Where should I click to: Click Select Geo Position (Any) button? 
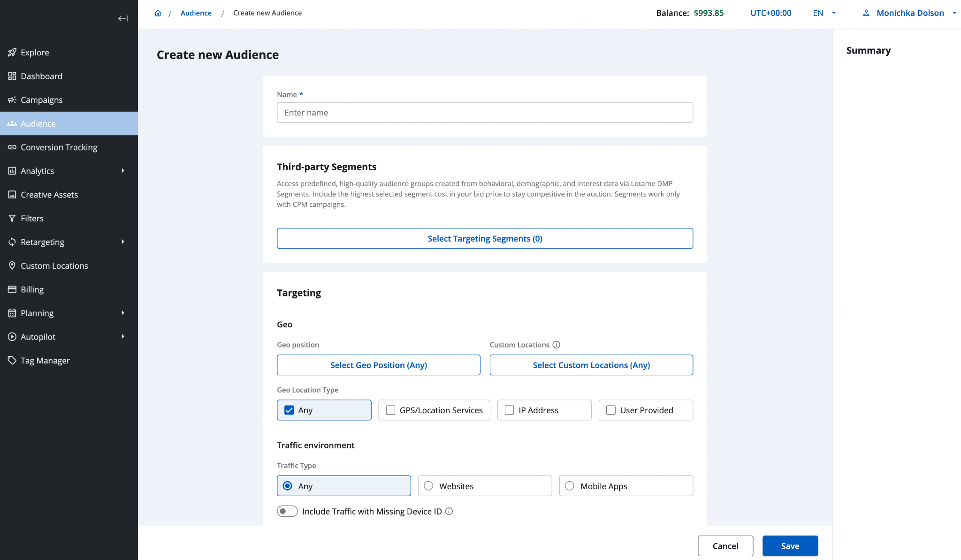tap(379, 365)
